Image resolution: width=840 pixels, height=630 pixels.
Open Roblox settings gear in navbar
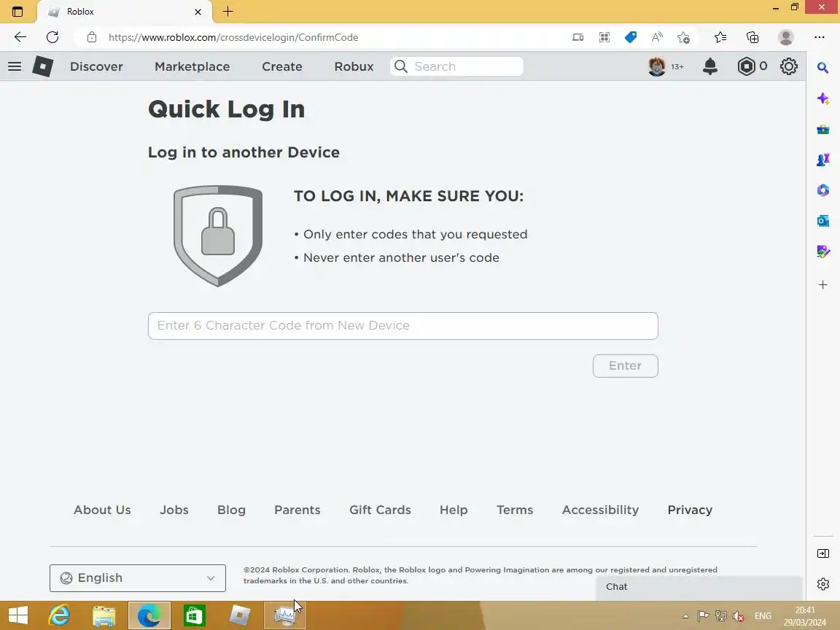click(x=788, y=66)
